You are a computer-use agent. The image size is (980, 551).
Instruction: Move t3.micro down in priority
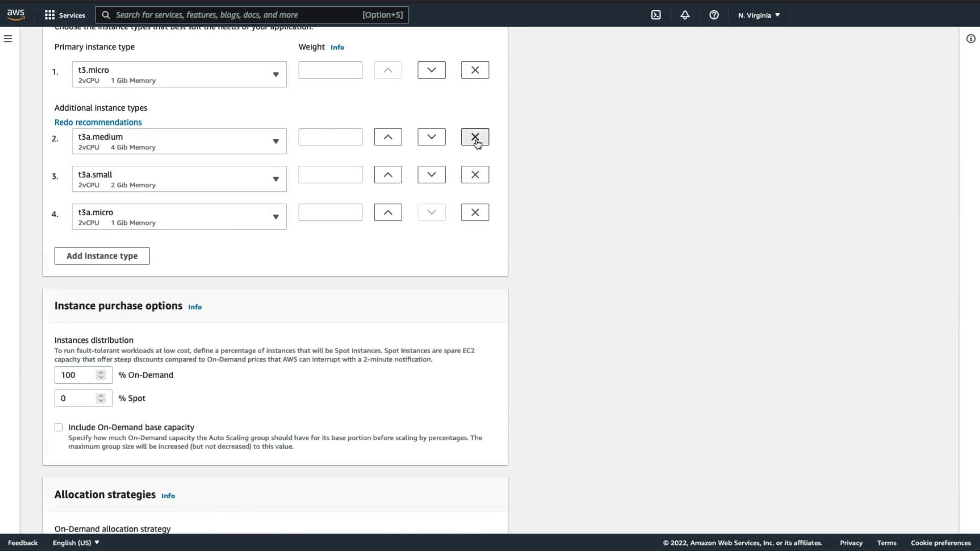click(x=431, y=70)
